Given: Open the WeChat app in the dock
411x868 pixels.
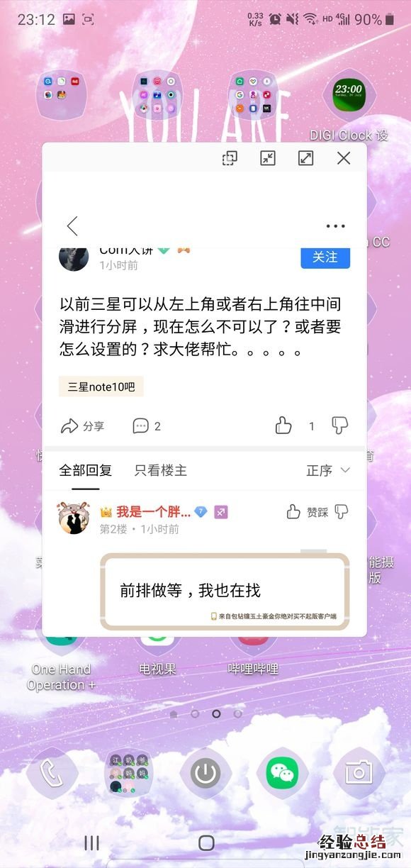Looking at the screenshot, I should tap(282, 773).
